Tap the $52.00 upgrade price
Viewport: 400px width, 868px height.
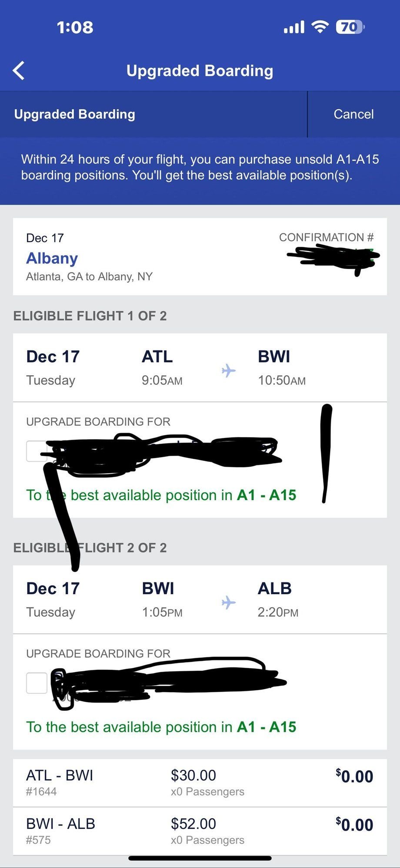pyautogui.click(x=193, y=824)
